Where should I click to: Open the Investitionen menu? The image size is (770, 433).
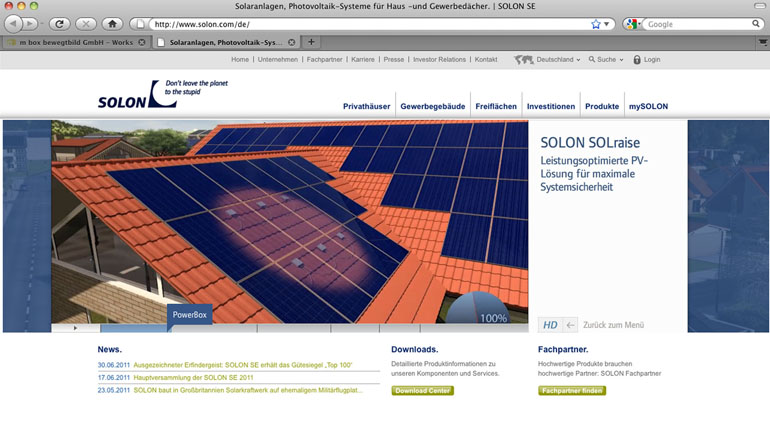551,106
